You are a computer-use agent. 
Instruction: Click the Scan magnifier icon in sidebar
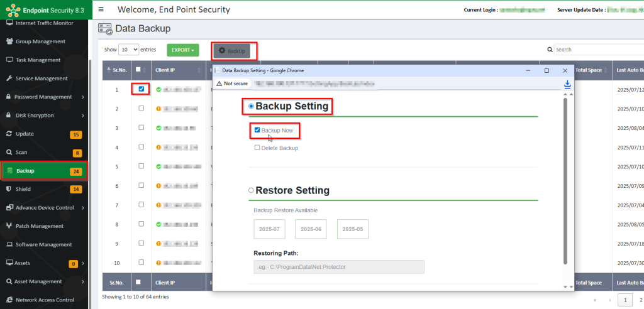point(9,152)
